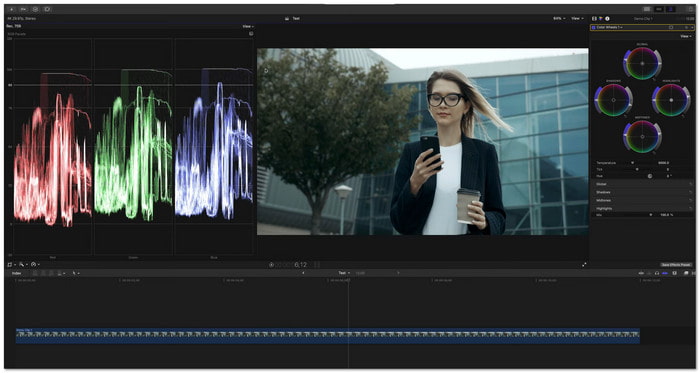Screen dimensions: 700x373
Task: Open the Import Media window
Action: tap(12, 9)
